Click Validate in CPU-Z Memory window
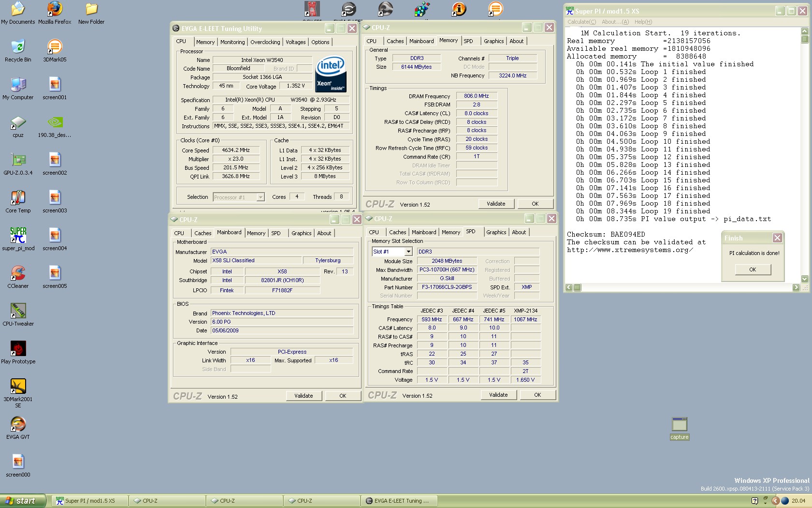812x508 pixels. pyautogui.click(x=496, y=204)
